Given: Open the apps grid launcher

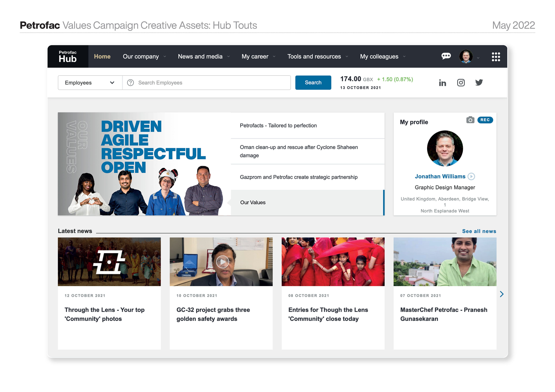Looking at the screenshot, I should coord(496,57).
